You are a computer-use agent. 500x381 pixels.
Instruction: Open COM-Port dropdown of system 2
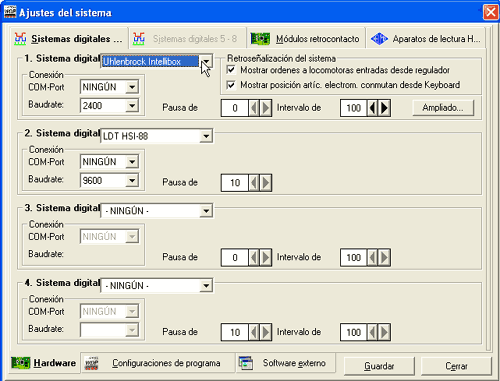point(132,162)
